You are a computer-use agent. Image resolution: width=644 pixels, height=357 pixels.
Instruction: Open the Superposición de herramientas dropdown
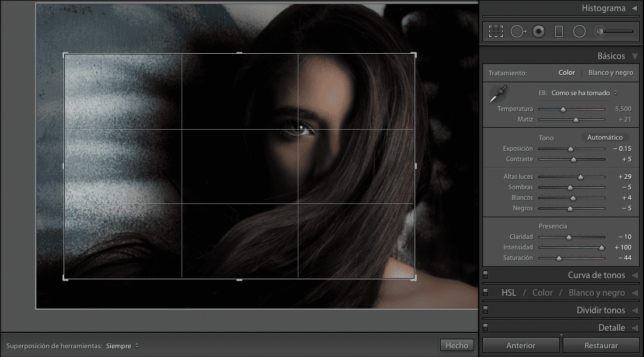(122, 345)
